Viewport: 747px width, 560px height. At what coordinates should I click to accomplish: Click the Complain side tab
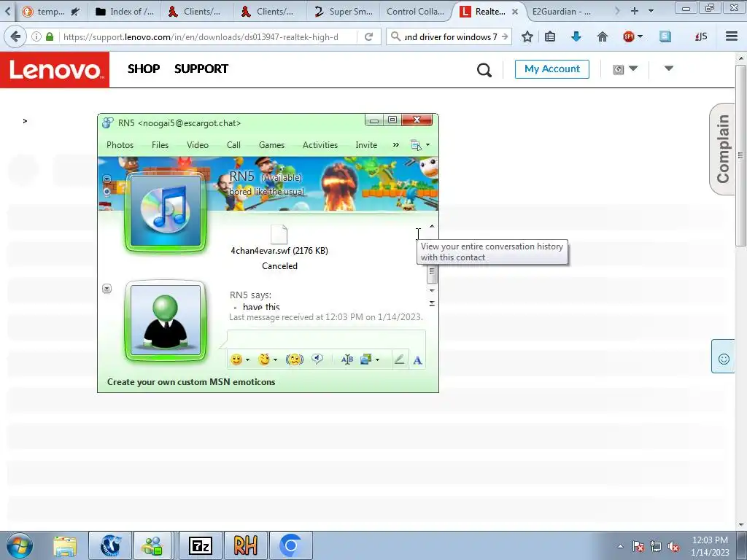pyautogui.click(x=722, y=149)
